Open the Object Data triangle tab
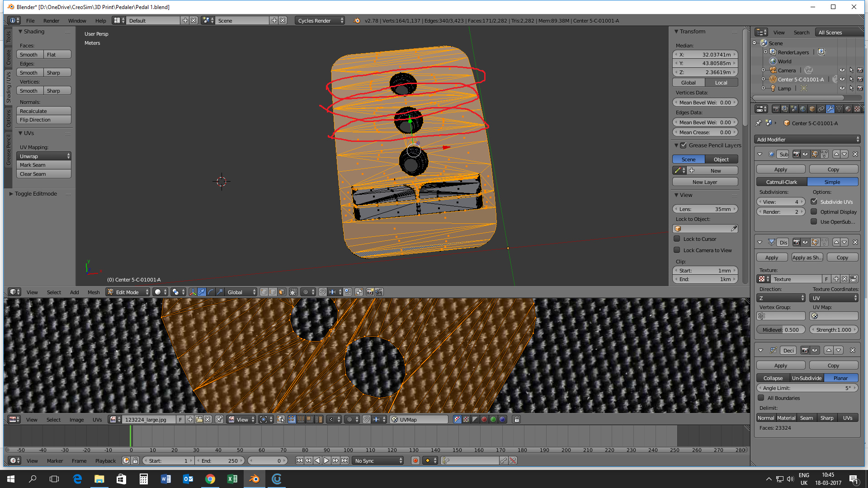 click(x=839, y=109)
